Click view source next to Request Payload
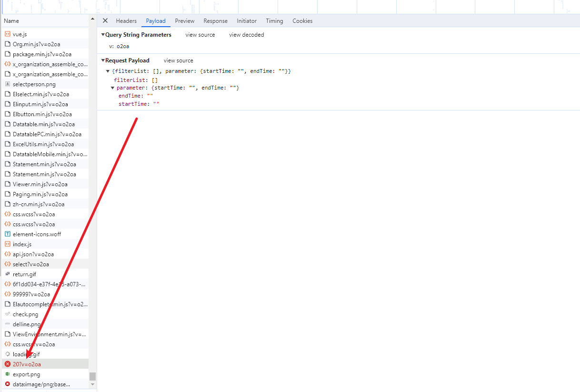The height and width of the screenshot is (392, 580). coord(178,60)
